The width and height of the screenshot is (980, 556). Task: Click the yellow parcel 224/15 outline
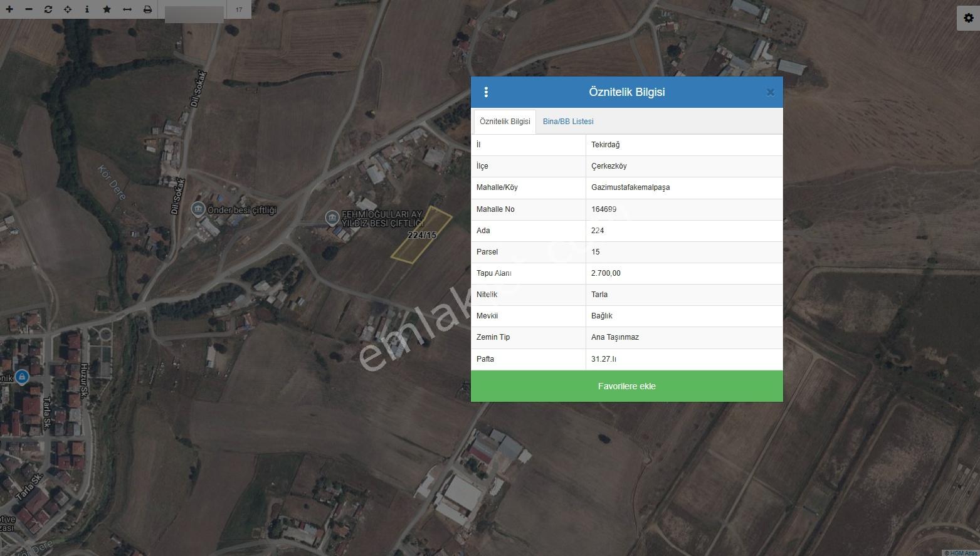(x=421, y=234)
